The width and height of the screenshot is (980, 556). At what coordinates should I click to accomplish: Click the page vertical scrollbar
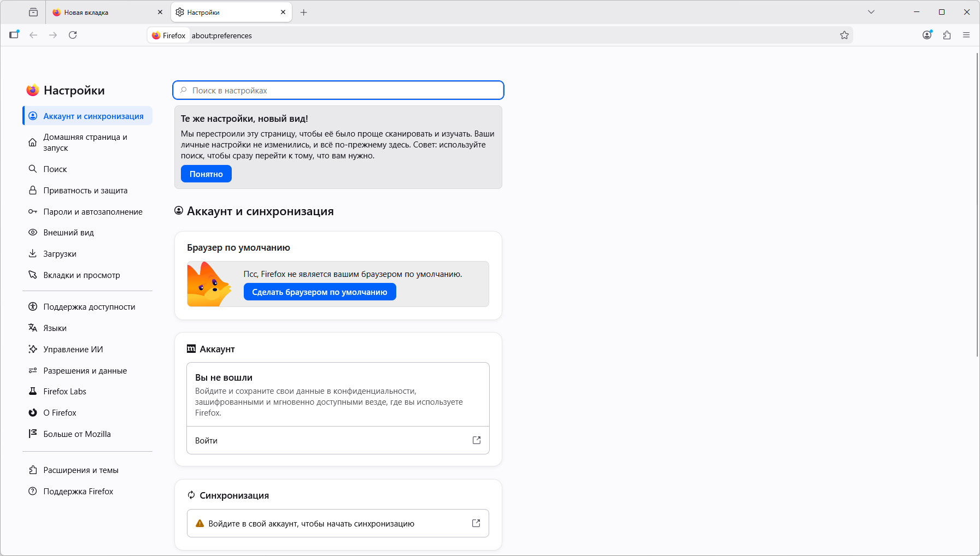click(977, 204)
